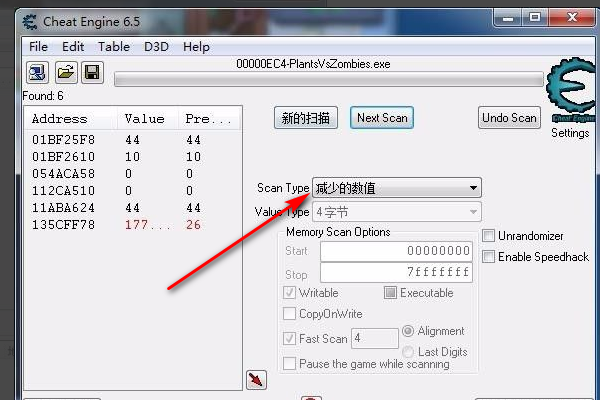This screenshot has width=600, height=400.
Task: Open Settings under the logo
Action: (570, 133)
